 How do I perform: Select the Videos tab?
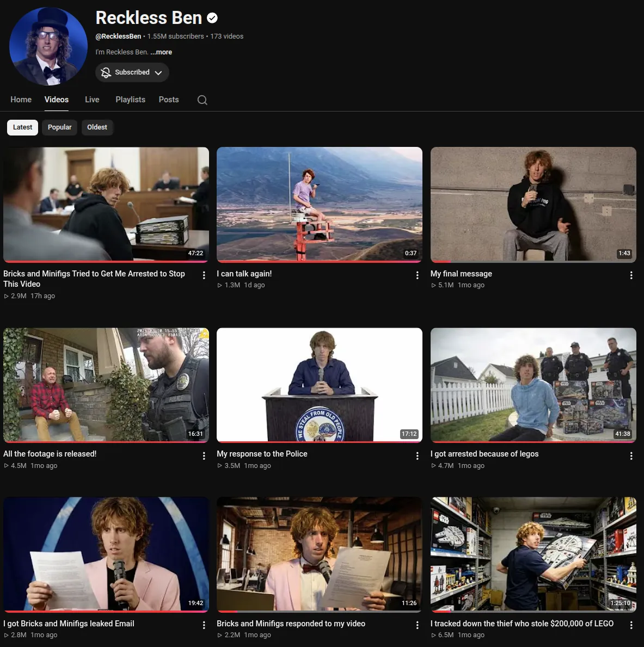(57, 100)
